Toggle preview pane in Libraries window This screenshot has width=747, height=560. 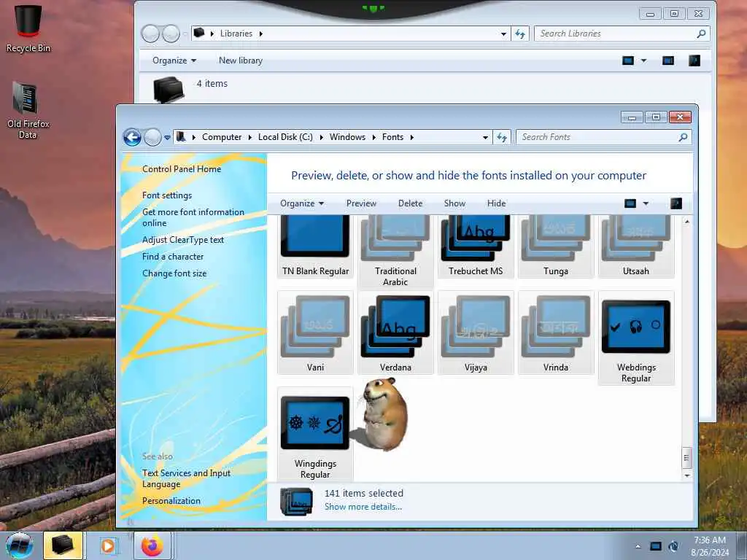click(x=668, y=61)
